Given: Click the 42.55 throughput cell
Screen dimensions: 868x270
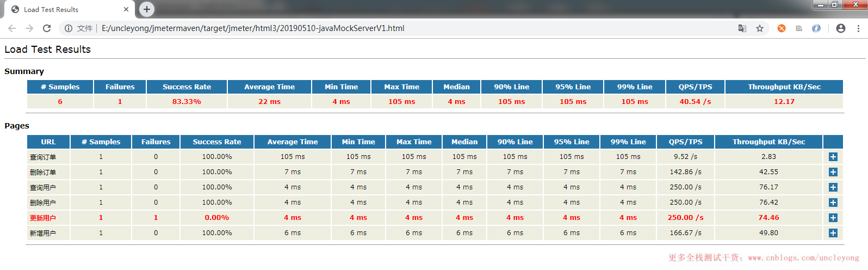Looking at the screenshot, I should click(x=768, y=171).
